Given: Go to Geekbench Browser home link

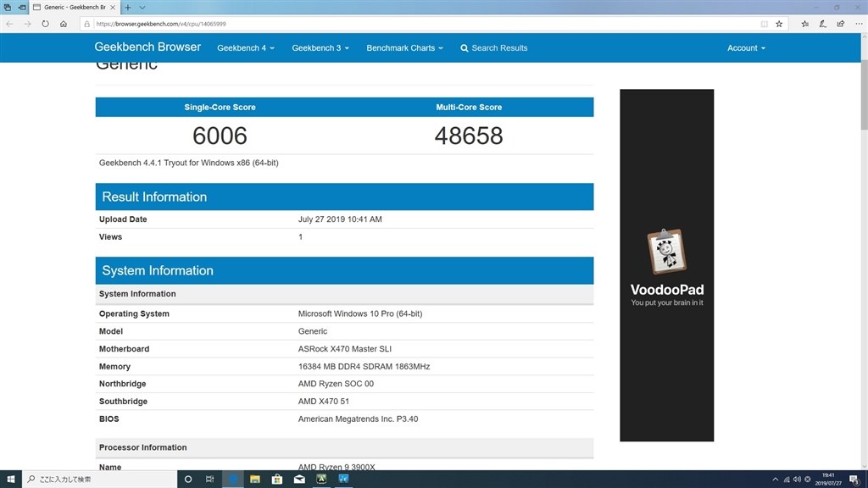Looking at the screenshot, I should pos(147,47).
